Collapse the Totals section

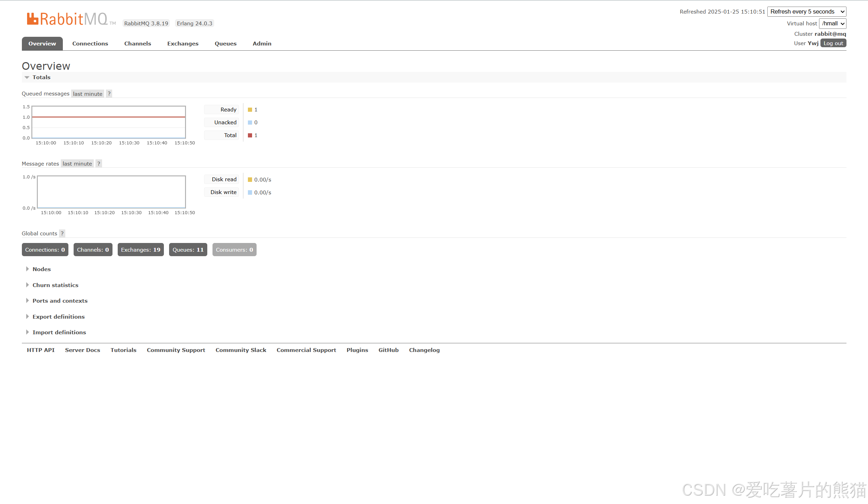point(41,77)
